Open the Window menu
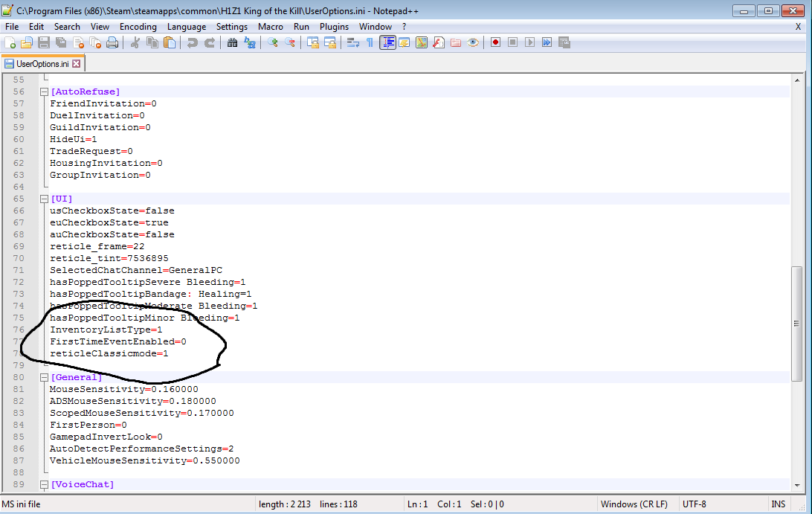Viewport: 812px width, 514px height. tap(375, 27)
